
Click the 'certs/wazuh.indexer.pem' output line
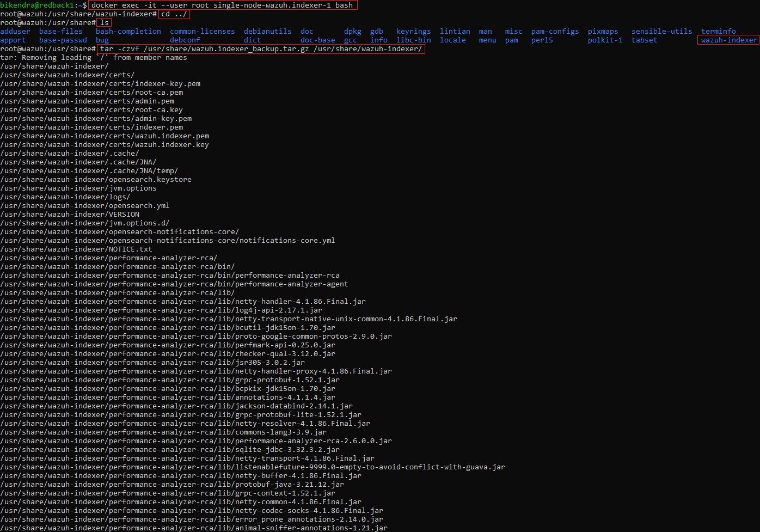point(105,136)
